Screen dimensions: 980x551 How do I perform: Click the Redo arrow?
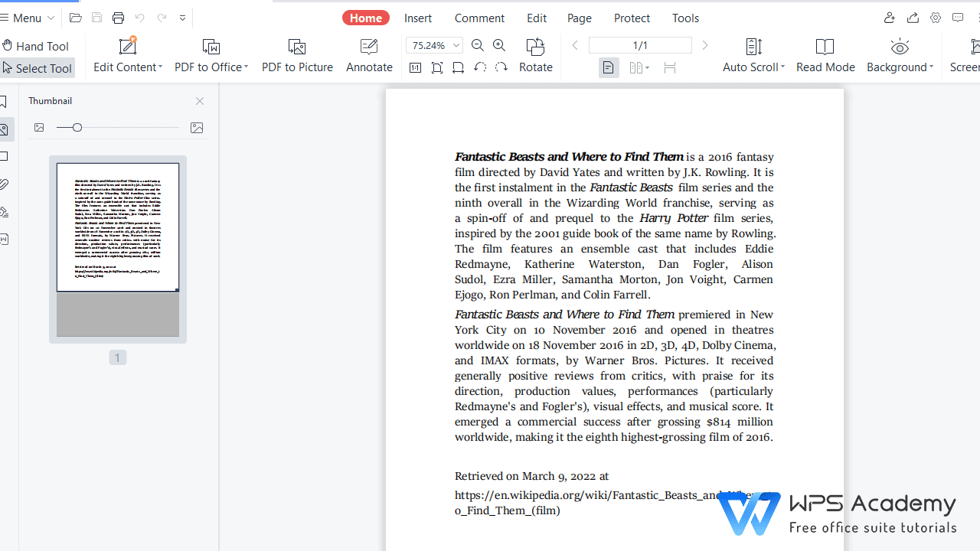[161, 18]
